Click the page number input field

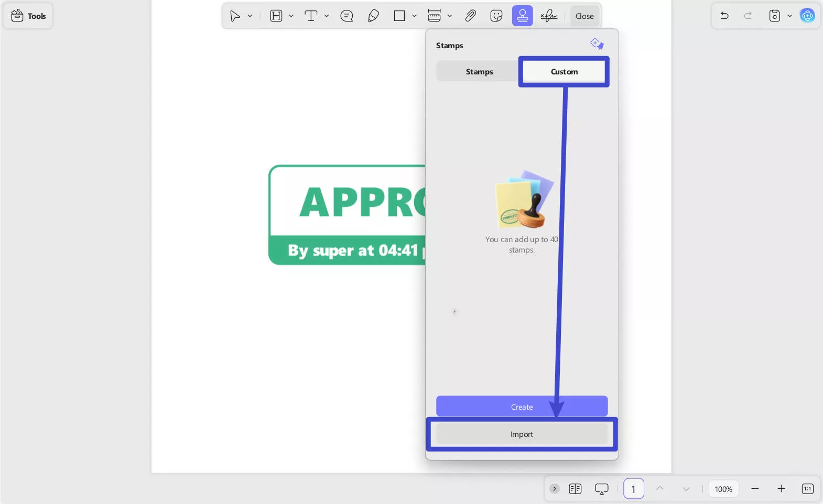tap(633, 489)
